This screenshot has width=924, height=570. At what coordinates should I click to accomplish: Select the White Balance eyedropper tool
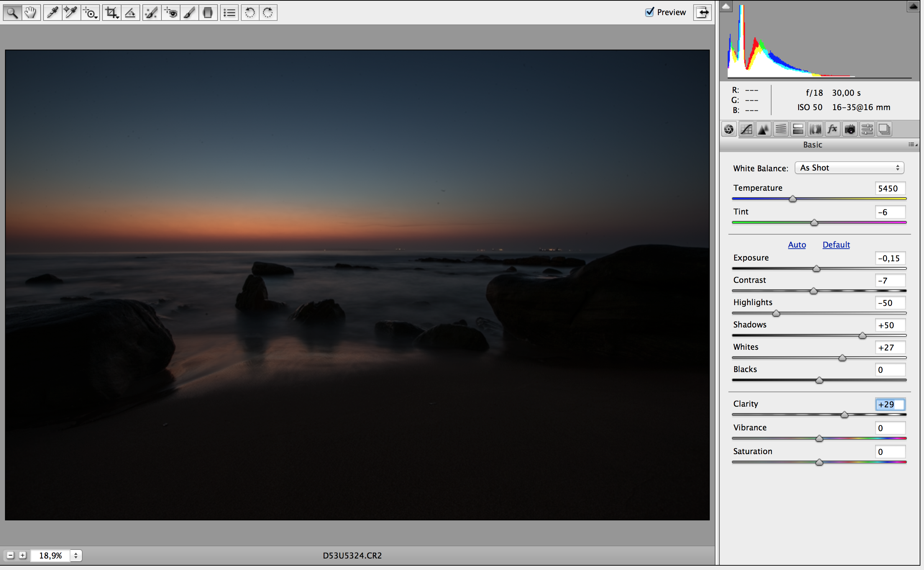(52, 13)
